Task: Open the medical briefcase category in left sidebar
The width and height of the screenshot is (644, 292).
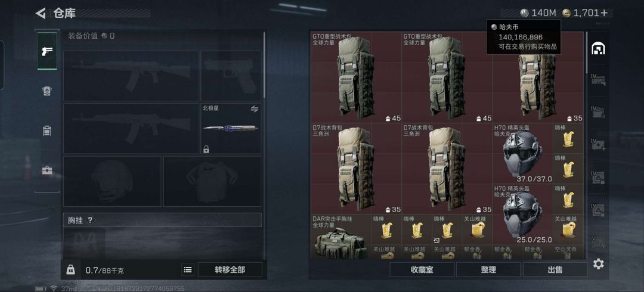Action: [47, 170]
